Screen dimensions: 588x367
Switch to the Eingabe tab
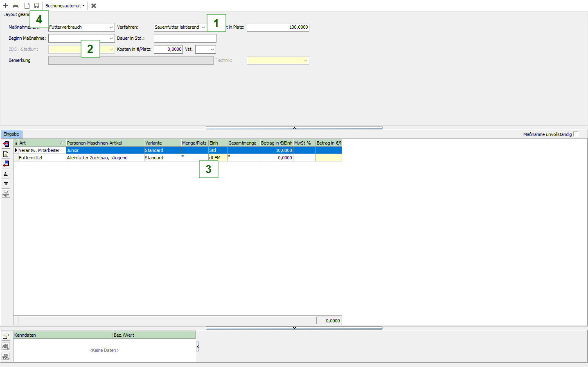coord(11,134)
